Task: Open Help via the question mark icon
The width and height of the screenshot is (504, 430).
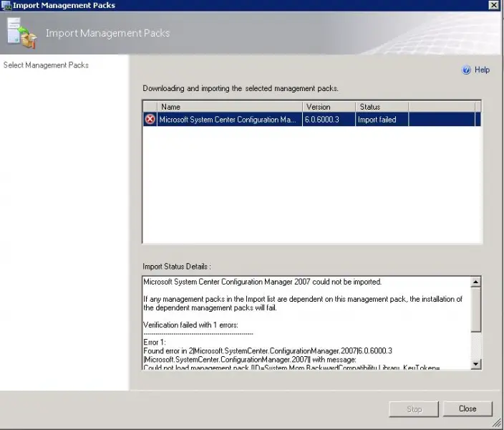Action: pos(466,70)
